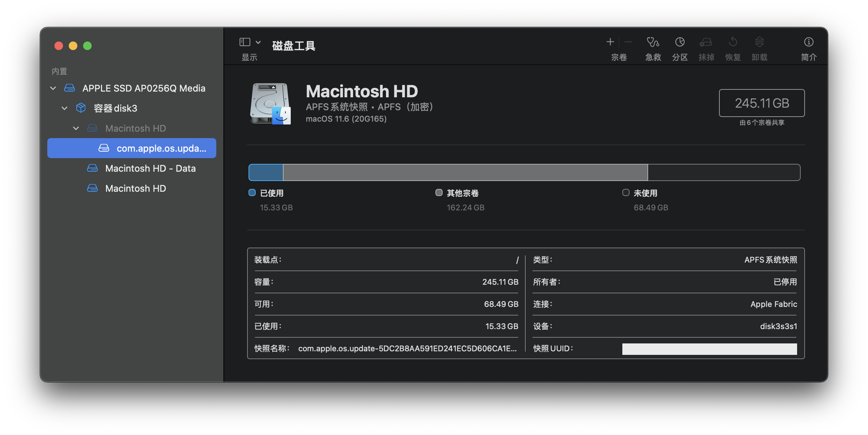Collapse the 容器 disk3 container
The width and height of the screenshot is (868, 435).
tap(64, 108)
